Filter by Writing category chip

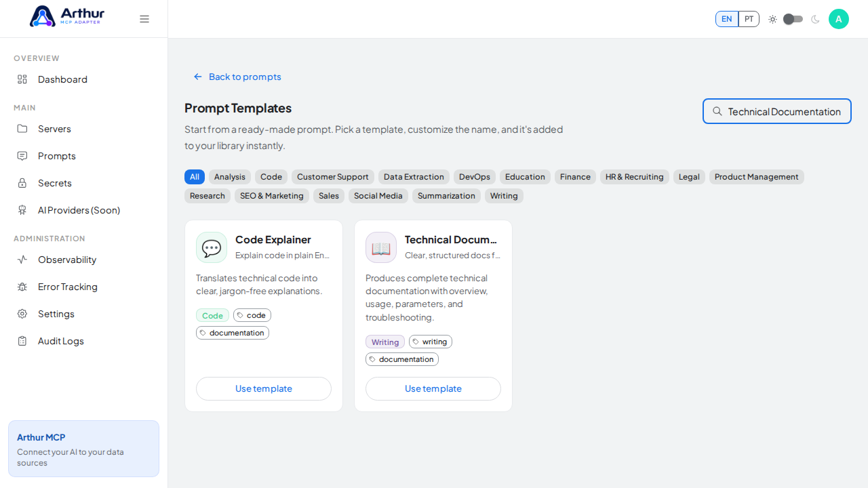point(504,196)
